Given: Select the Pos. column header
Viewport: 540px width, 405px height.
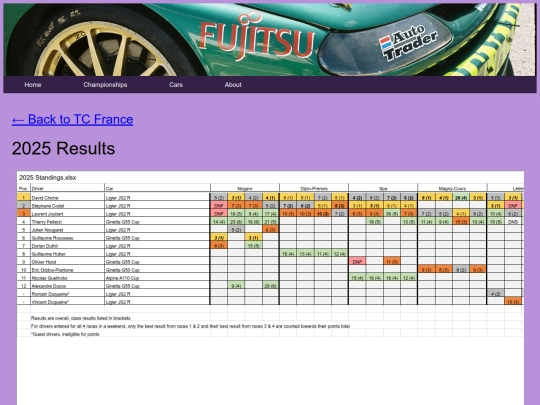Looking at the screenshot, I should [x=23, y=188].
